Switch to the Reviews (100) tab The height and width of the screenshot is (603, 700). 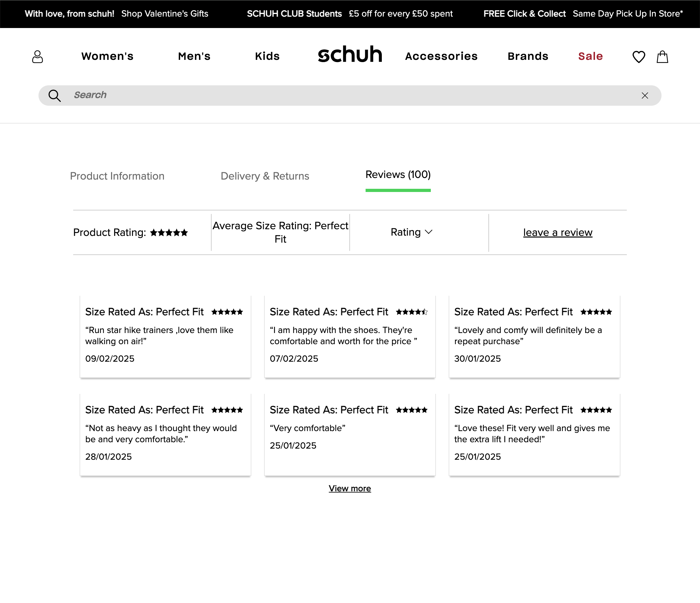[x=398, y=175]
